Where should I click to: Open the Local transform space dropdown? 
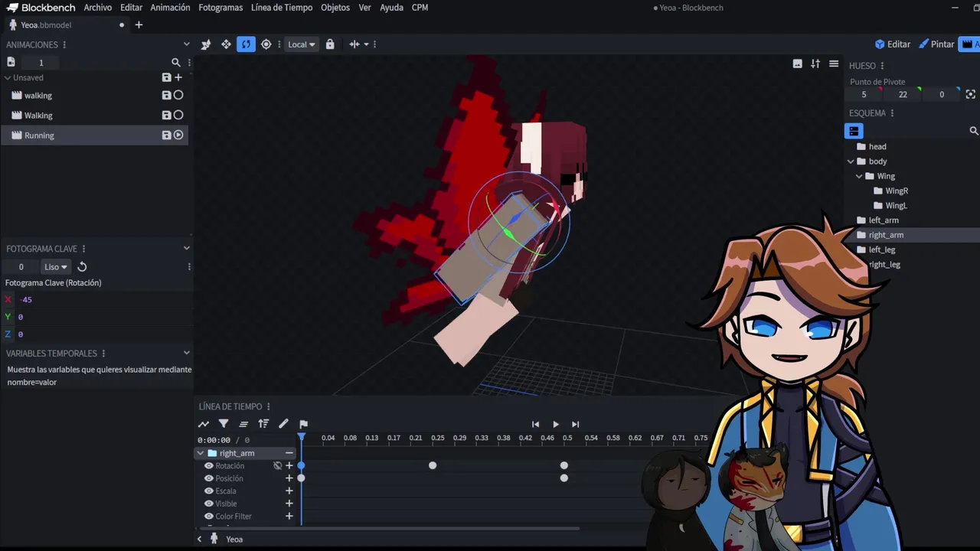(x=301, y=44)
